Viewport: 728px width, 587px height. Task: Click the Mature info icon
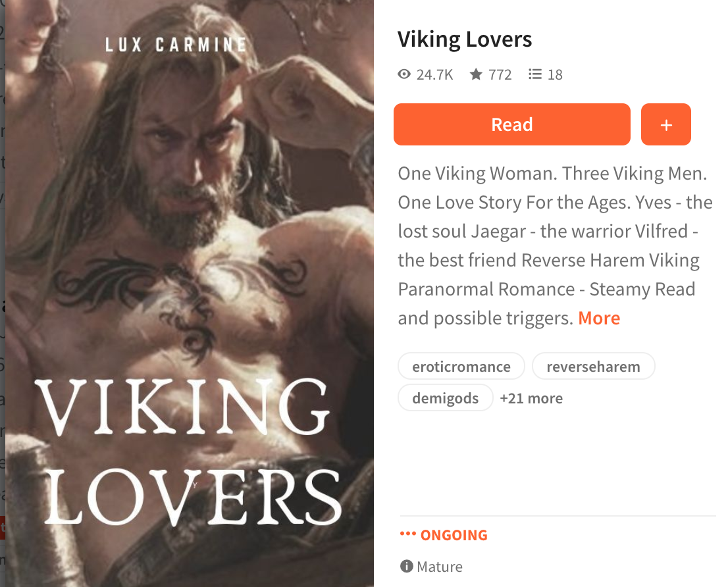click(406, 566)
